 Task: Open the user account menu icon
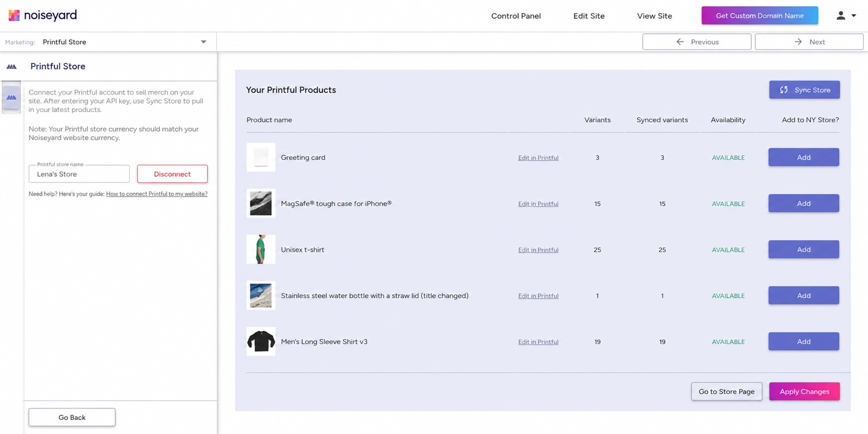tap(841, 16)
